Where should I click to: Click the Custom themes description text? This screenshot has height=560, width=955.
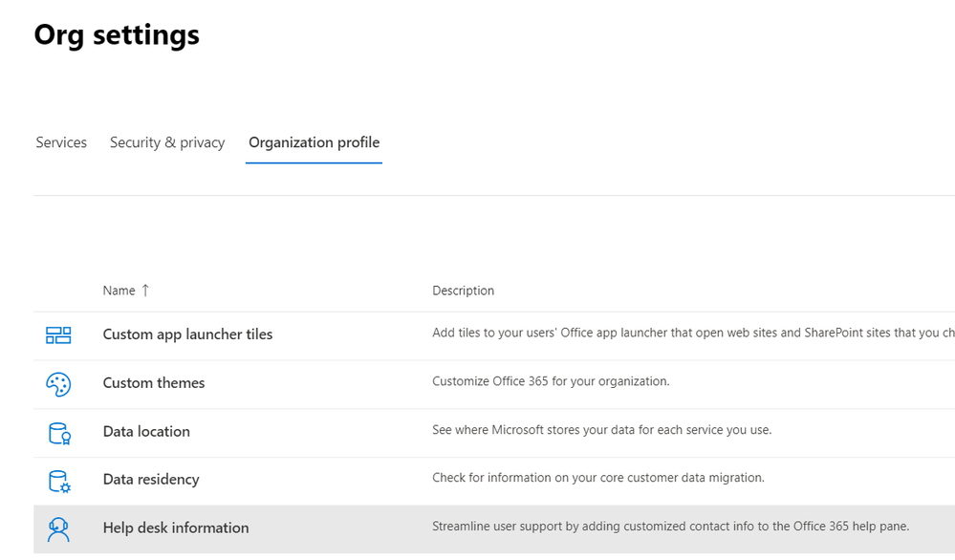click(x=551, y=381)
